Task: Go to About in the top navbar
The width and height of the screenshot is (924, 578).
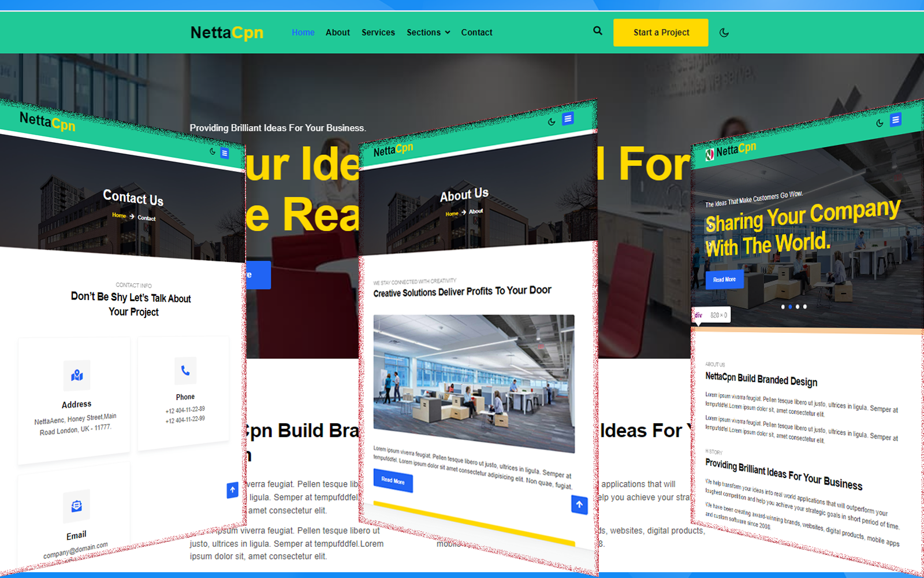Action: (x=338, y=32)
